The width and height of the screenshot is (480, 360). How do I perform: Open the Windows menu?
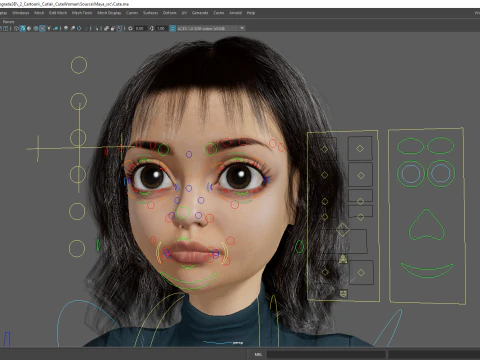click(x=21, y=13)
